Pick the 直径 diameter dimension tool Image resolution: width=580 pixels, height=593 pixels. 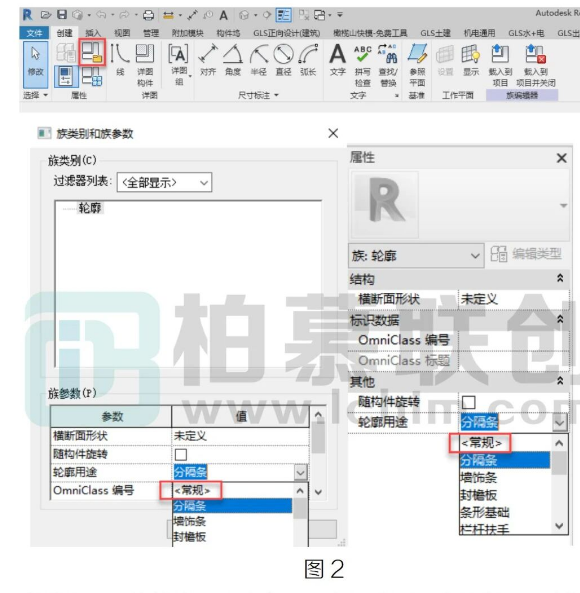pyautogui.click(x=283, y=60)
